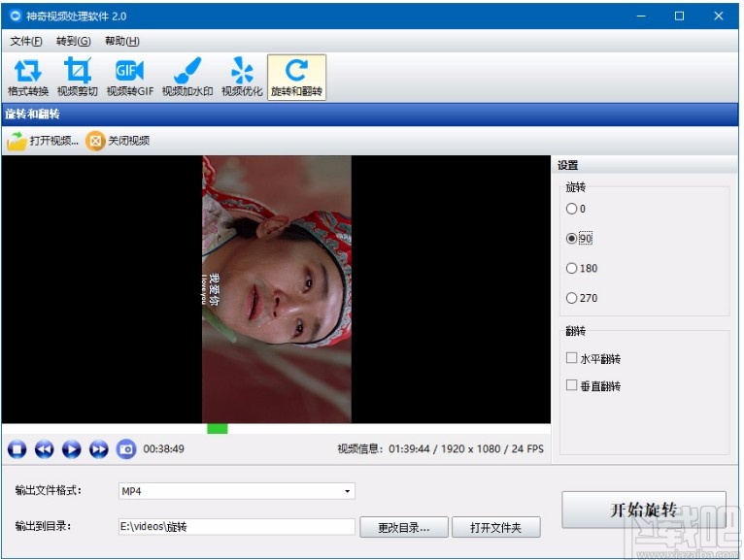Viewport: 744px width, 560px height.
Task: Select the 视频剪切 video crop tool
Action: 78,78
